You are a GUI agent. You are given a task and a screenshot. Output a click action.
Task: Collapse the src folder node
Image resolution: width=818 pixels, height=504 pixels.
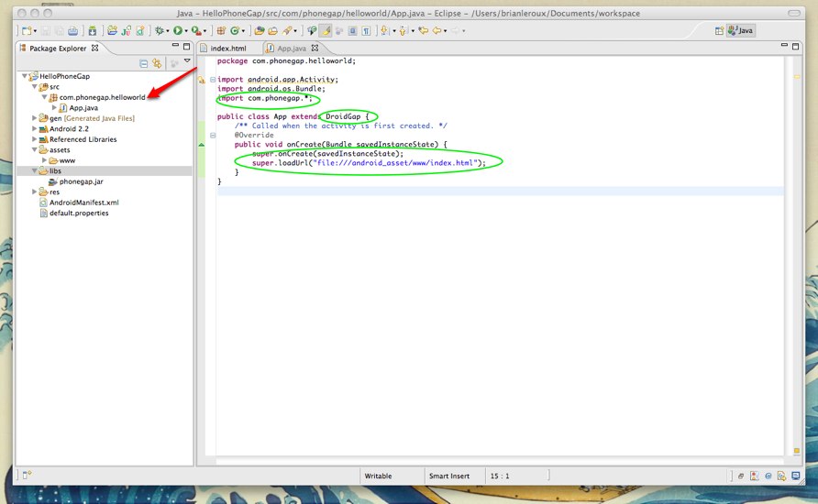click(35, 86)
